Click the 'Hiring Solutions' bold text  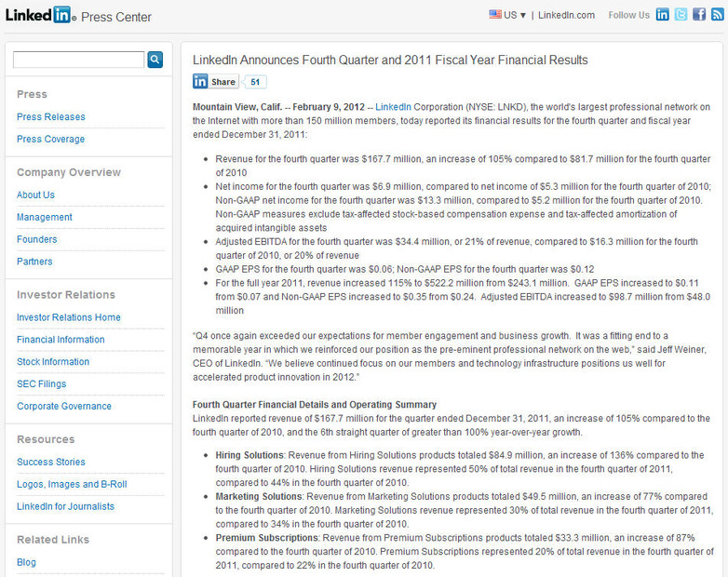[x=249, y=455]
